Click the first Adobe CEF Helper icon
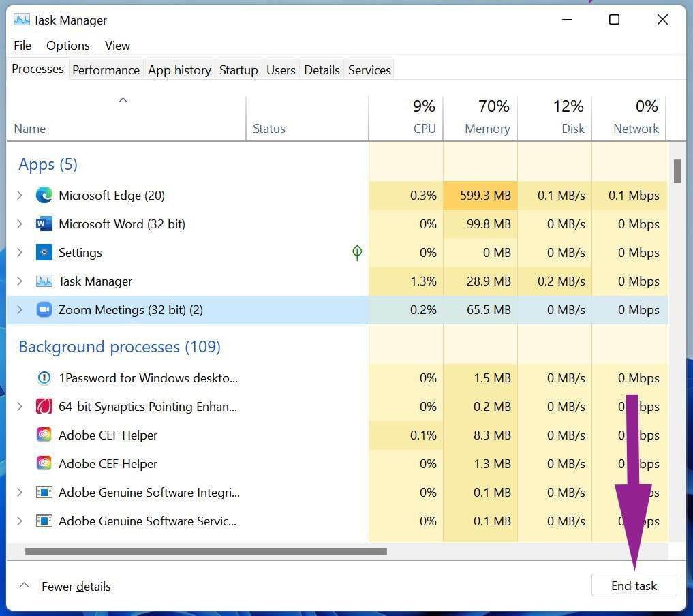Screen dimensions: 693x616 coord(44,435)
